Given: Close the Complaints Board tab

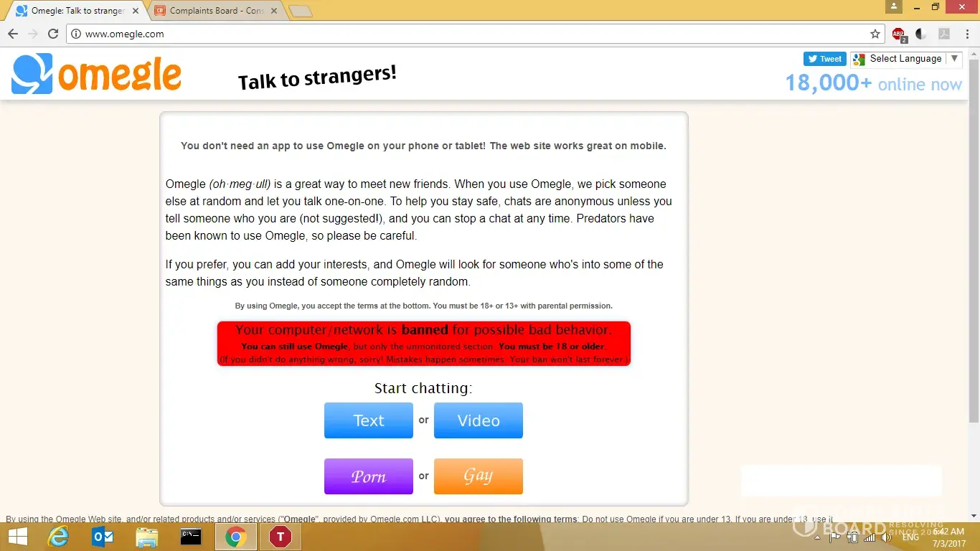Looking at the screenshot, I should point(274,11).
